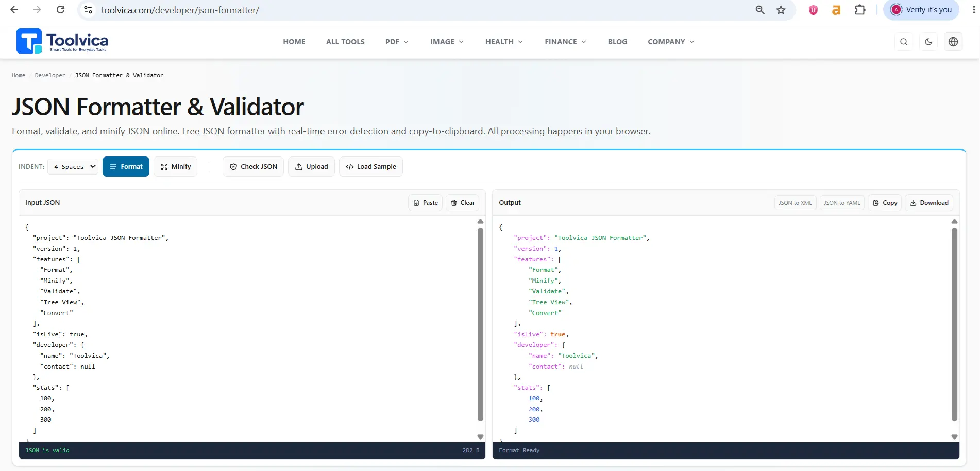Image resolution: width=980 pixels, height=471 pixels.
Task: Click inside the Input JSON editor
Action: (x=247, y=328)
